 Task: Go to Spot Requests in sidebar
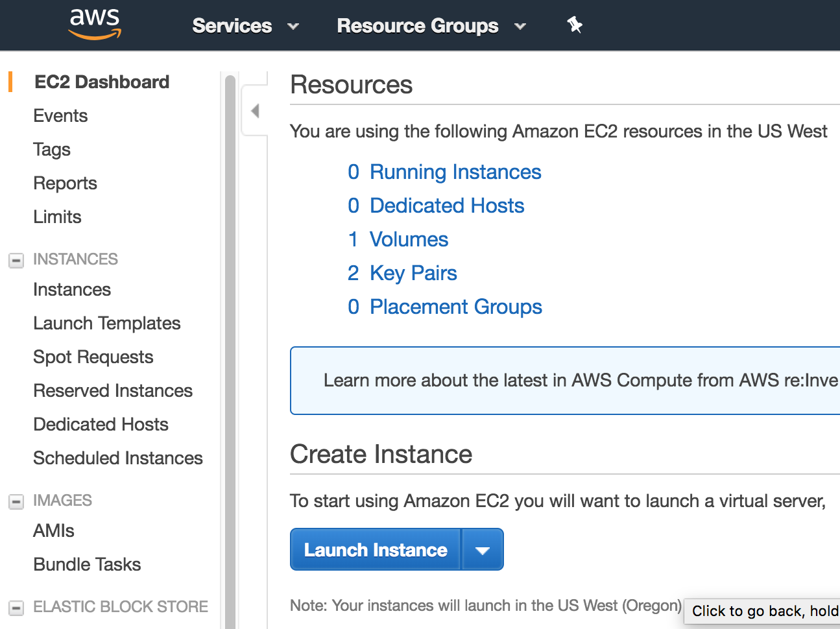click(93, 357)
